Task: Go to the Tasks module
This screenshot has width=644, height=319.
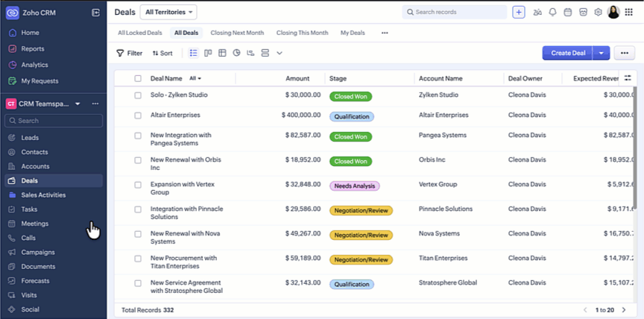Action: tap(29, 209)
